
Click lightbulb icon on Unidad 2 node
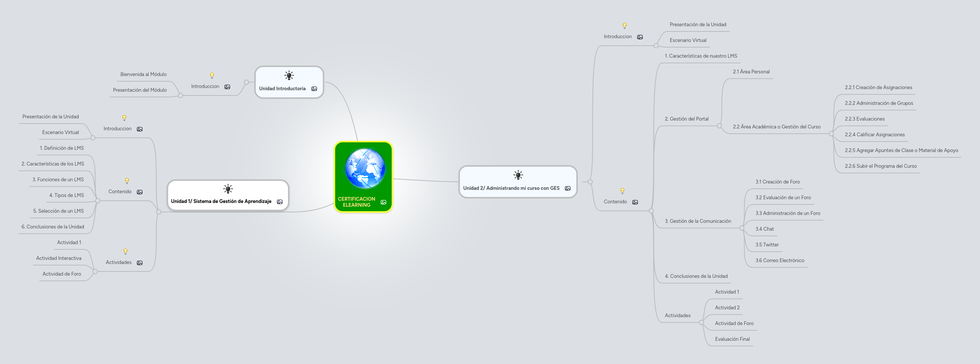click(x=518, y=175)
